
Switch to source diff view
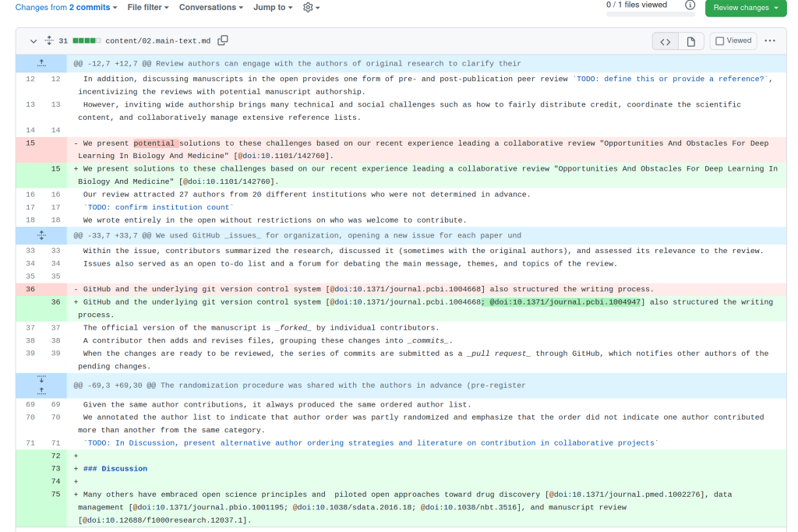(665, 41)
